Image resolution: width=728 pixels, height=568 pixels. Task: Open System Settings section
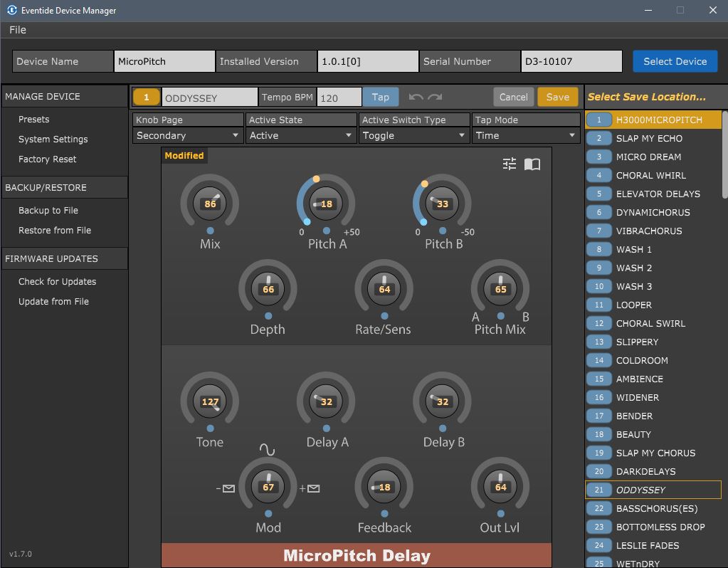[53, 140]
